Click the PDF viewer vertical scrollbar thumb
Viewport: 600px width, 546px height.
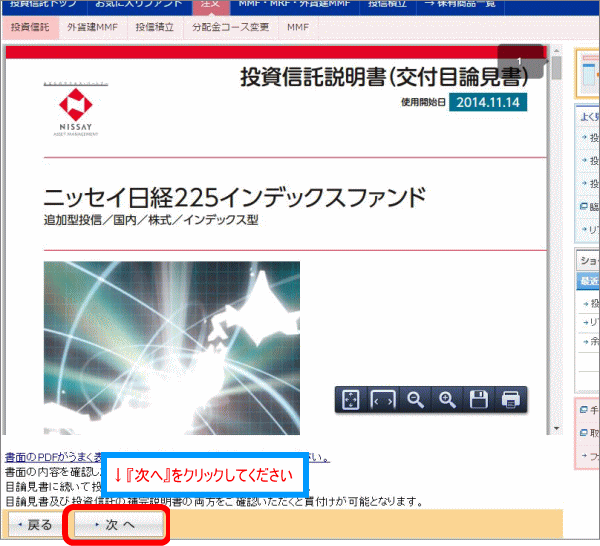click(x=557, y=68)
